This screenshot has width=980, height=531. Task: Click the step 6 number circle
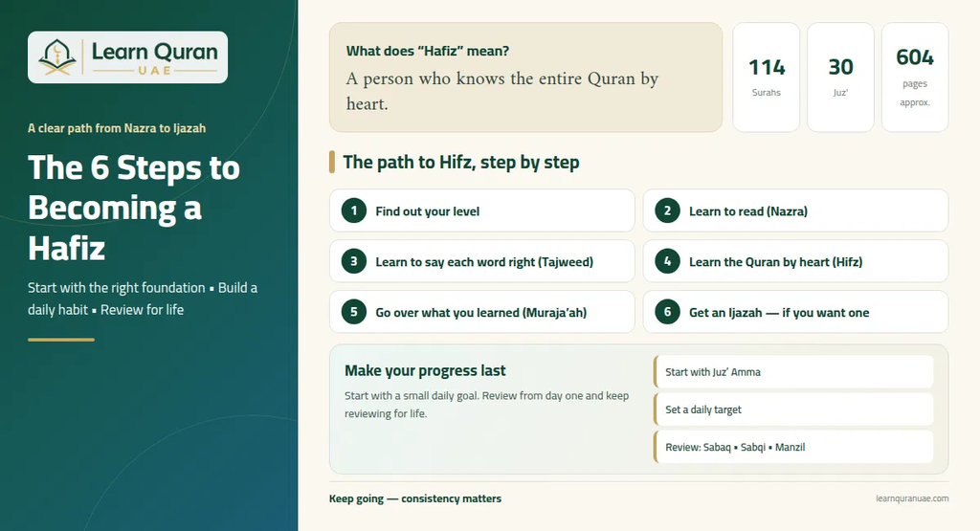tap(667, 312)
